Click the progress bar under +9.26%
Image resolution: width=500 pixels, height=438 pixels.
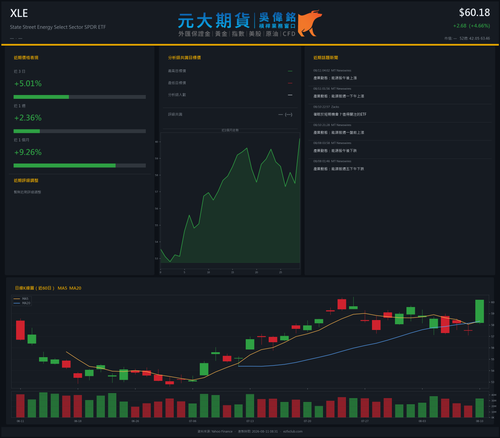80,166
